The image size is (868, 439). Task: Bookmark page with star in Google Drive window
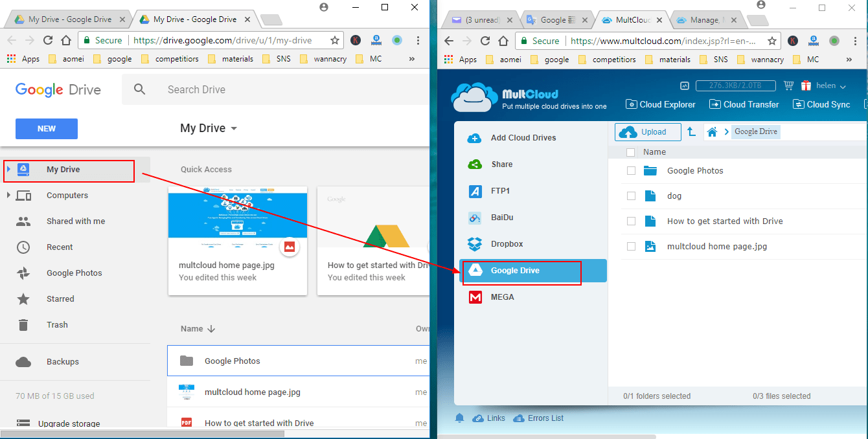pos(335,40)
